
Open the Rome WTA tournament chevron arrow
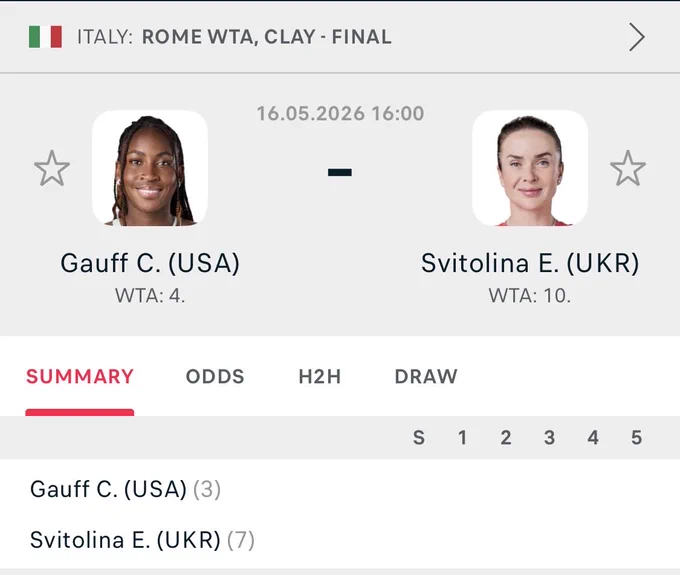637,37
